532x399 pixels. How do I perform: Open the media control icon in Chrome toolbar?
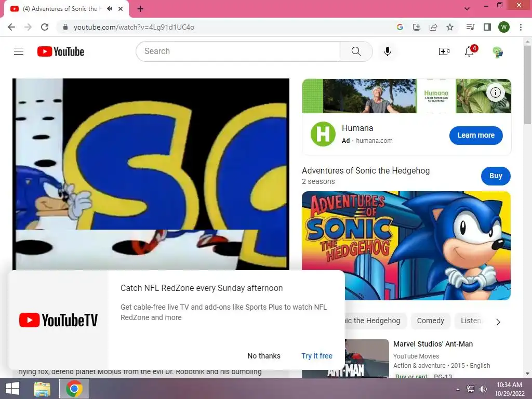[x=470, y=27]
